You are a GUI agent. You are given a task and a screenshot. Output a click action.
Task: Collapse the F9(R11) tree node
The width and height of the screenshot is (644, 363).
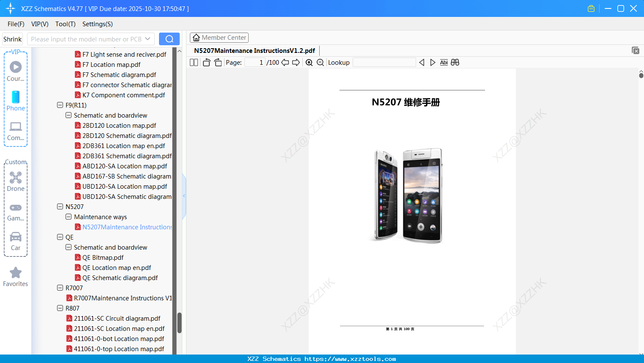click(60, 105)
